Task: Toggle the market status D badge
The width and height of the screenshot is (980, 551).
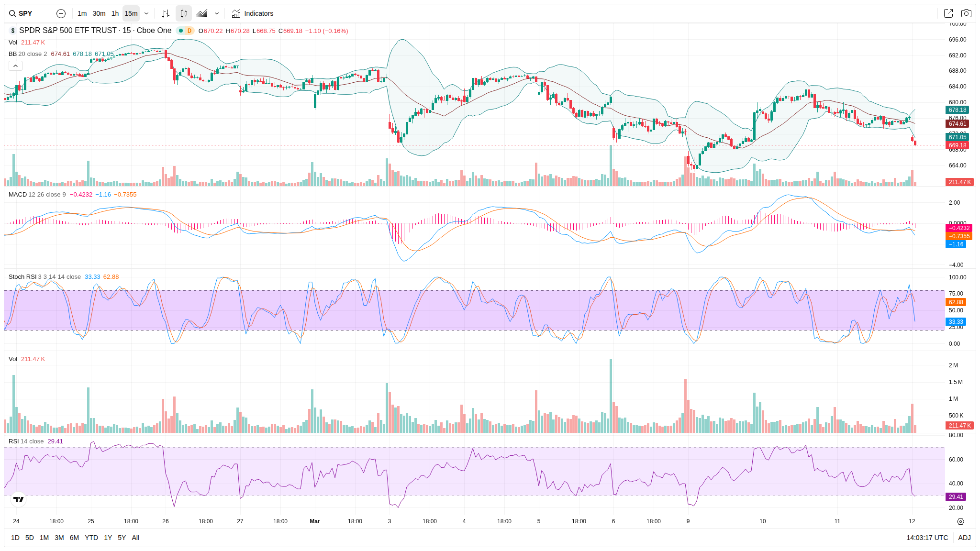Action: [x=189, y=31]
